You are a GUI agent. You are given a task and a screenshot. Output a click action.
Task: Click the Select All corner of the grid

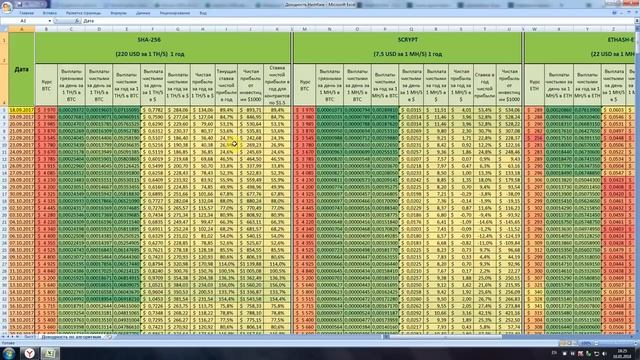[x=4, y=29]
